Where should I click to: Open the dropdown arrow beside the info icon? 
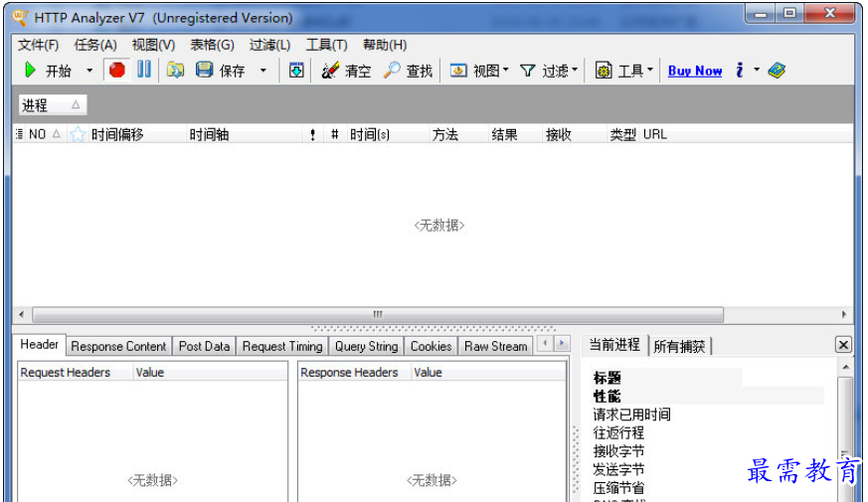[757, 70]
